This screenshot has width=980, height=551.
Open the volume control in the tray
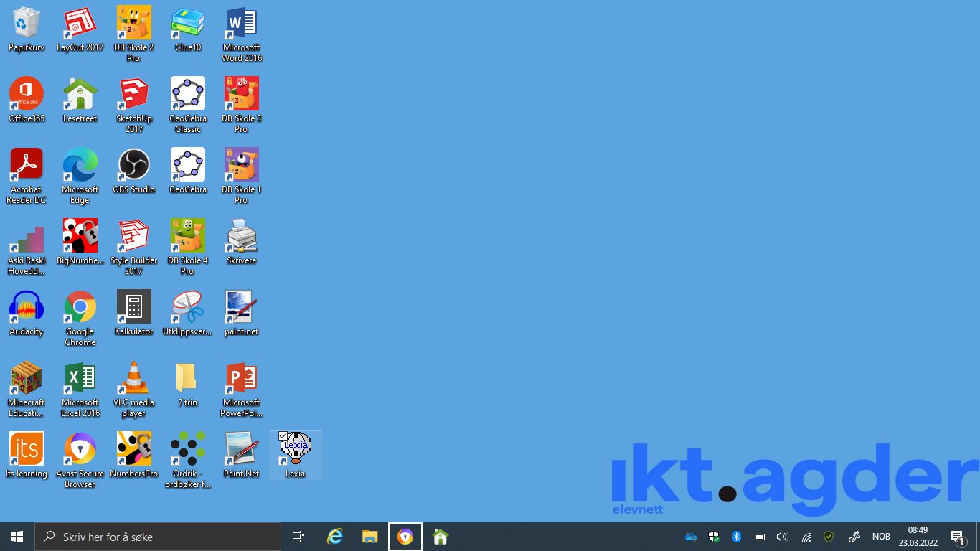782,537
